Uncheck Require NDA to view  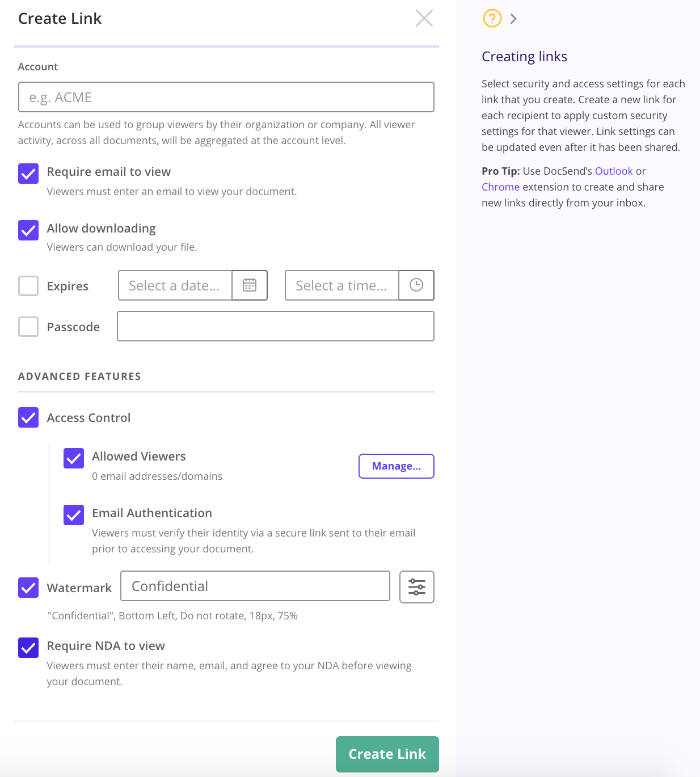point(28,648)
